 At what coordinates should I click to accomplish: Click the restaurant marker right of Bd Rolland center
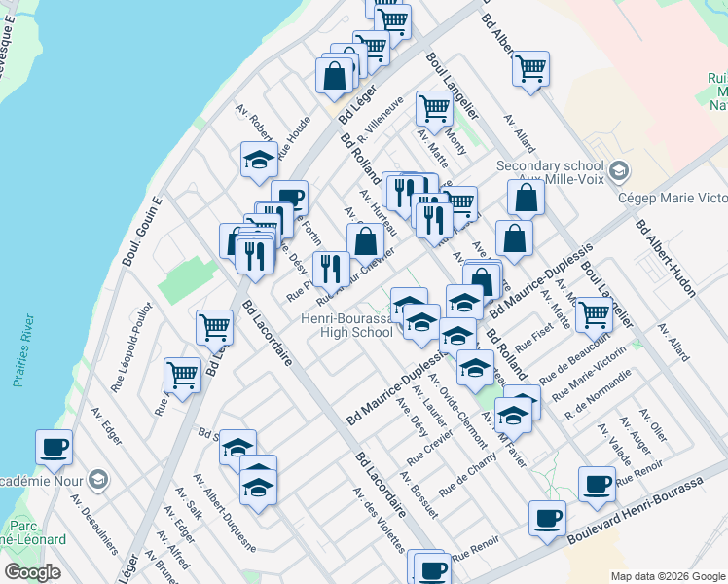[434, 221]
